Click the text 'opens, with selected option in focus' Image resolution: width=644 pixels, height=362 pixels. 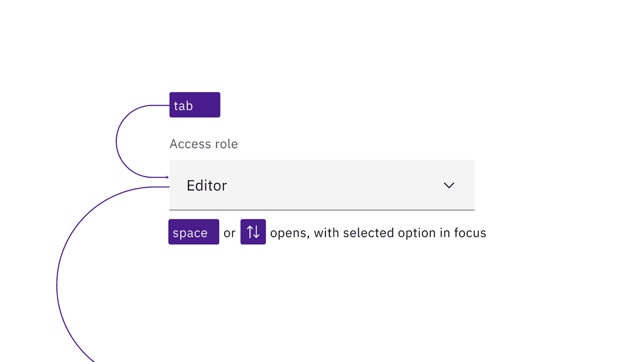click(x=378, y=232)
